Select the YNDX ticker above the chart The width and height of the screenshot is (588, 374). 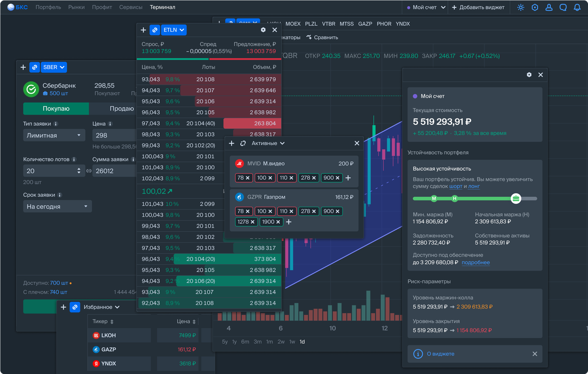click(403, 23)
